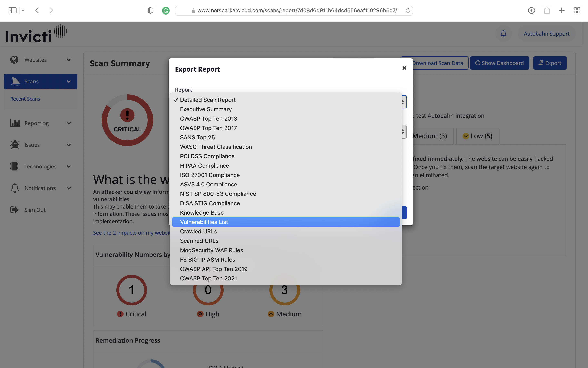Switch to the Low (5) tab
Image resolution: width=588 pixels, height=368 pixels.
[478, 136]
